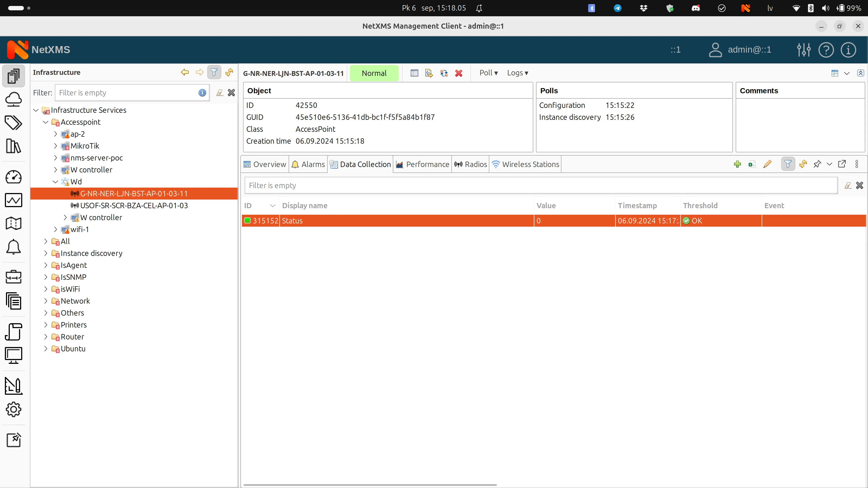The image size is (868, 488).
Task: Switch to the Performance tab
Action: point(423,164)
